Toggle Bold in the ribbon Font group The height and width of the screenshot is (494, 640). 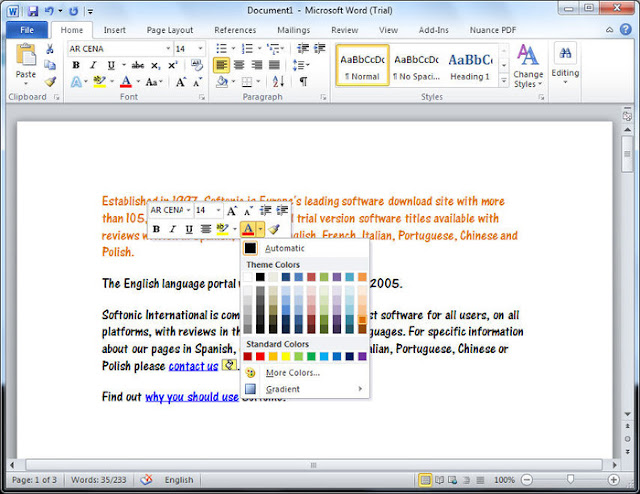click(76, 65)
